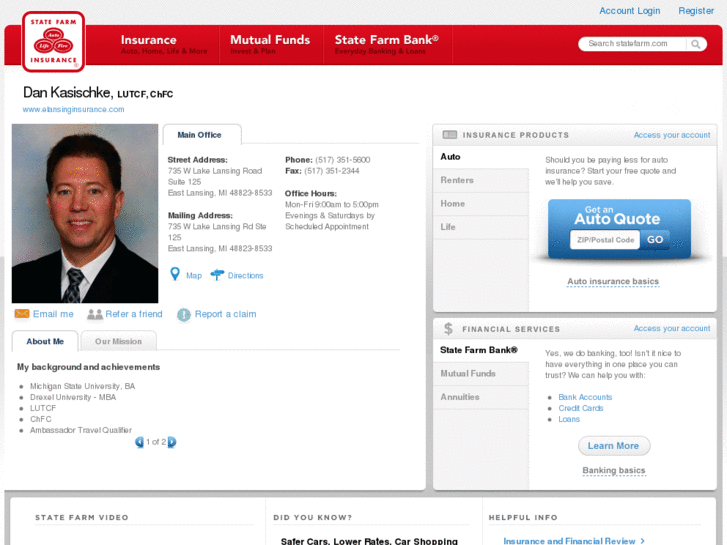Viewport: 727px width, 545px height.
Task: Click the Account Login link
Action: point(629,11)
